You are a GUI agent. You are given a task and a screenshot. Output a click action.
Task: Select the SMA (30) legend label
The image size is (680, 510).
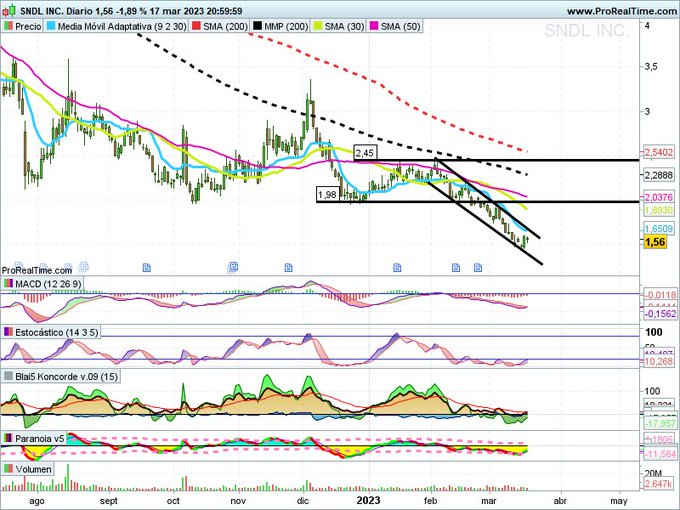pyautogui.click(x=344, y=26)
